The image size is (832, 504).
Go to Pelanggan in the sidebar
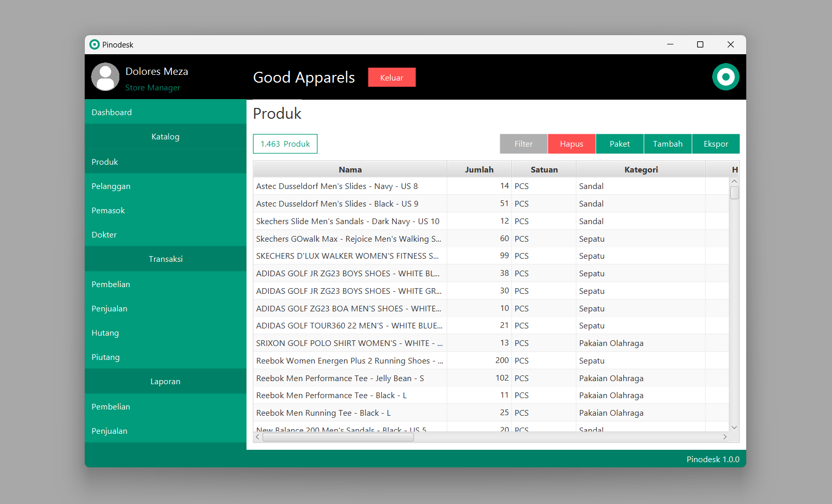(x=111, y=186)
